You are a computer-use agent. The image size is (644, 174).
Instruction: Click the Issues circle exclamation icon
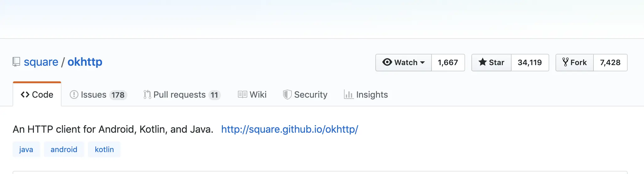click(x=74, y=95)
